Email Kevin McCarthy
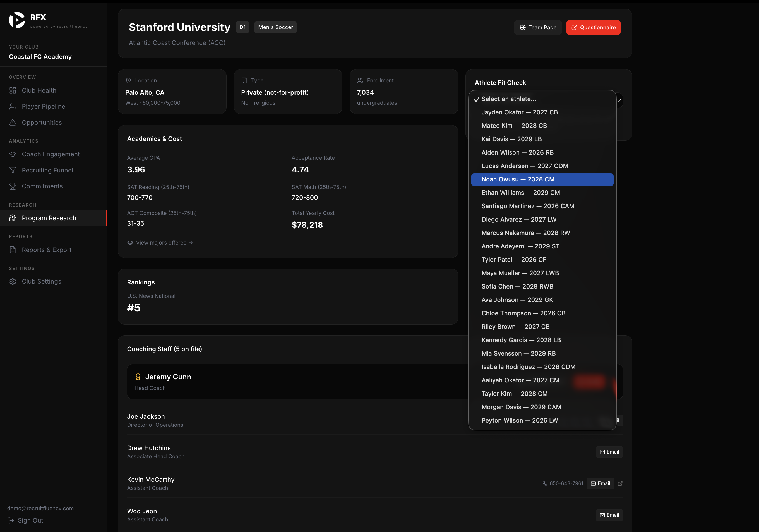Viewport: 759px width, 532px height. coord(600,483)
